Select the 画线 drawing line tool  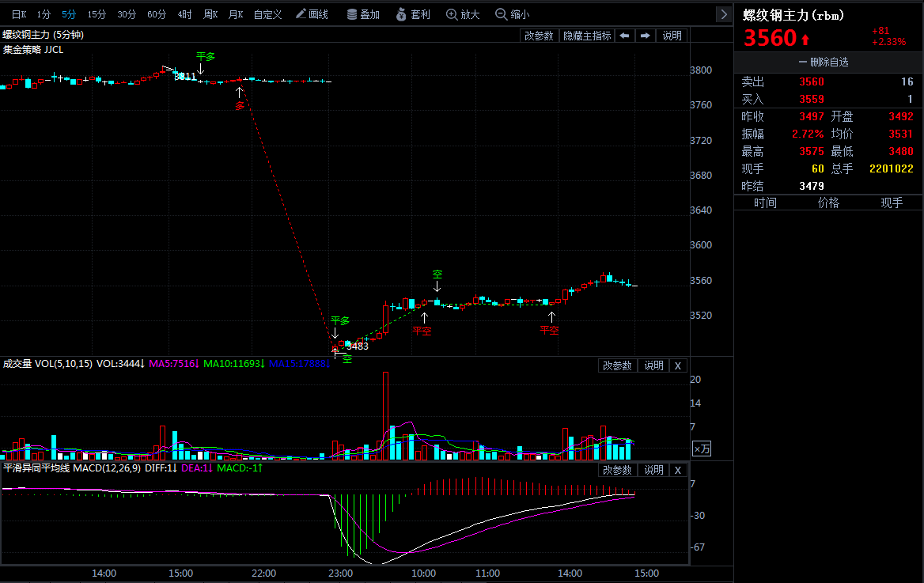[312, 14]
